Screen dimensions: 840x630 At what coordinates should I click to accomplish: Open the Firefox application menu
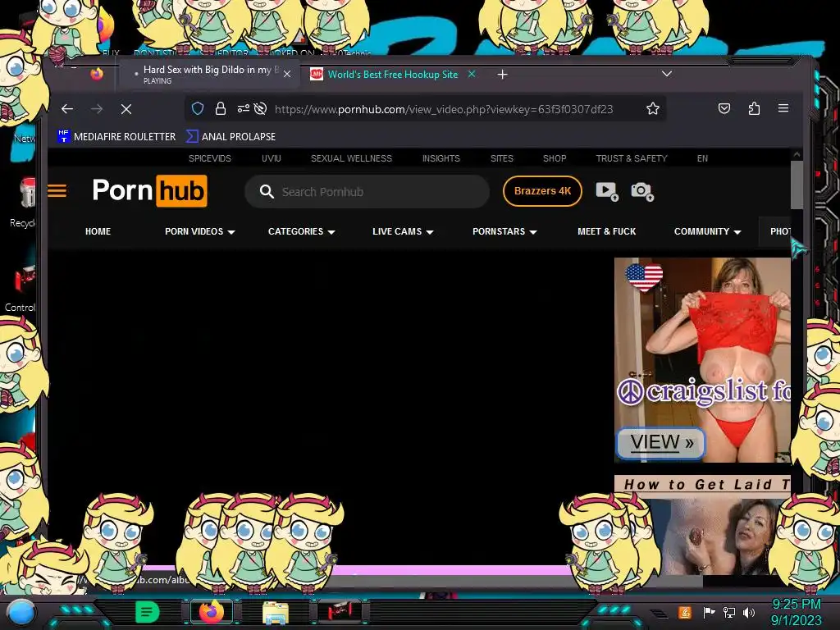[x=783, y=109]
